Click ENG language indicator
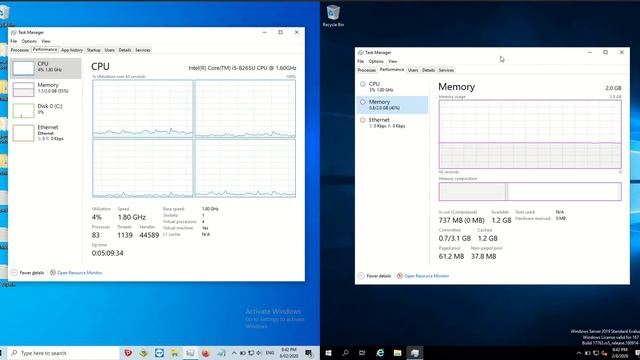The image size is (640, 360). pyautogui.click(x=270, y=353)
